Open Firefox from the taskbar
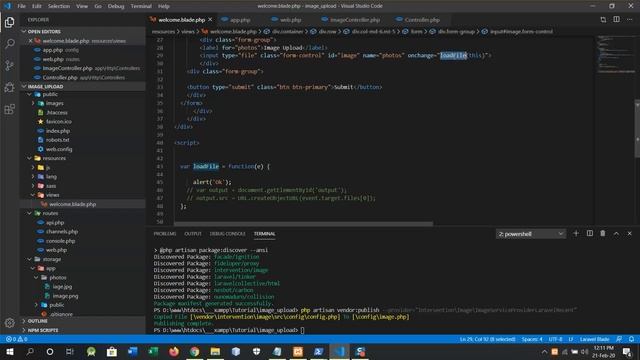640x360 pixels. point(174,352)
